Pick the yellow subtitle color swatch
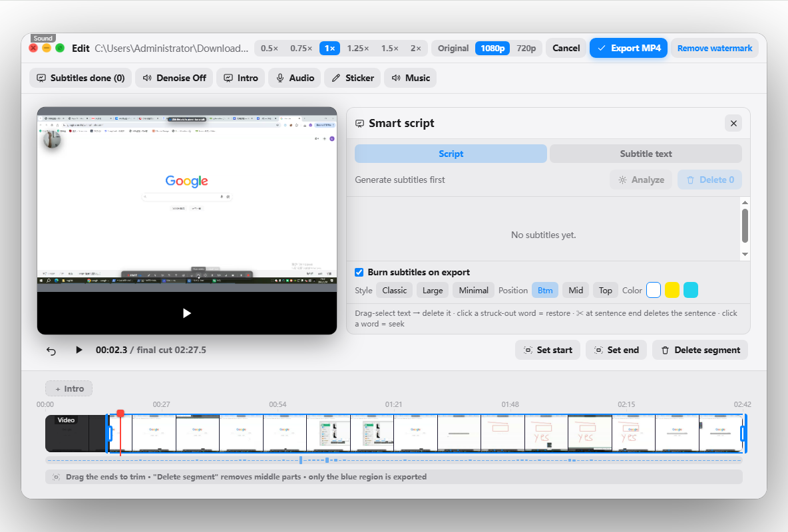Viewport: 788px width, 532px height. [672, 291]
